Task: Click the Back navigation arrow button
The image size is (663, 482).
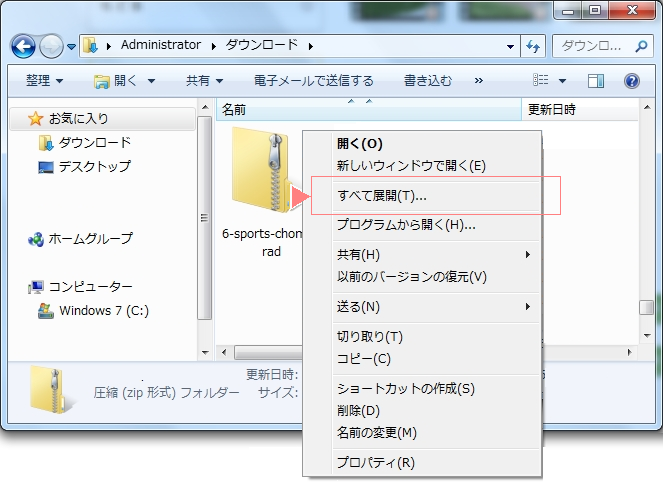Action: coord(24,46)
